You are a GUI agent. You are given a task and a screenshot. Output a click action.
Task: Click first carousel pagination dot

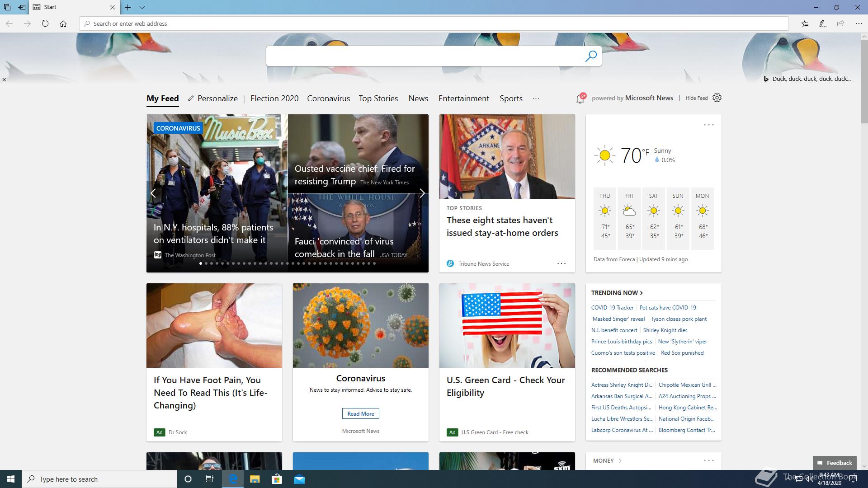point(201,263)
